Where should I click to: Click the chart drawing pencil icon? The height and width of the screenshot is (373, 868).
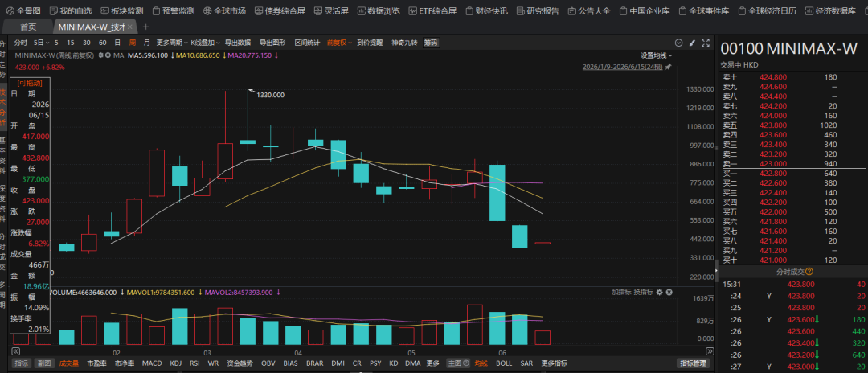[x=692, y=43]
